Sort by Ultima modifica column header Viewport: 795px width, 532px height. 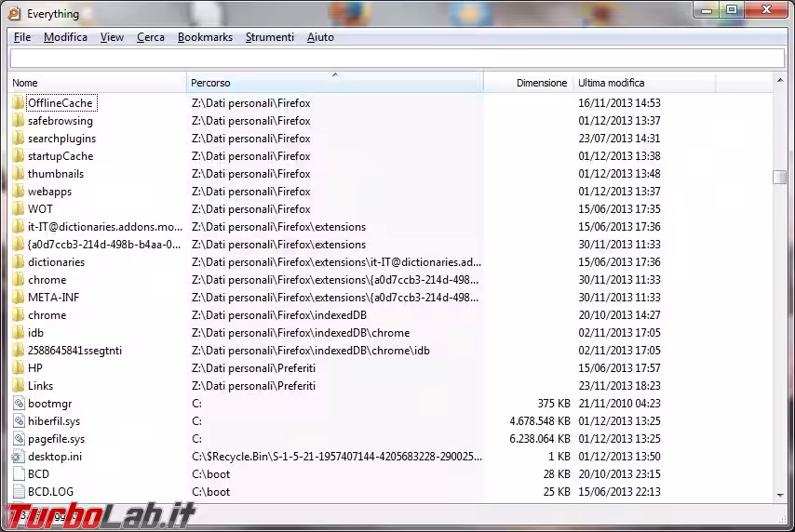(x=644, y=83)
